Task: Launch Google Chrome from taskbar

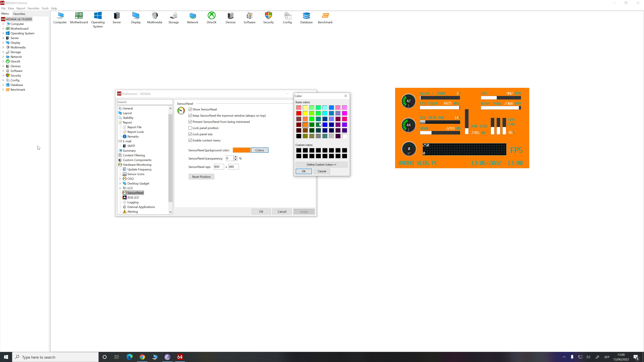Action: pyautogui.click(x=142, y=357)
